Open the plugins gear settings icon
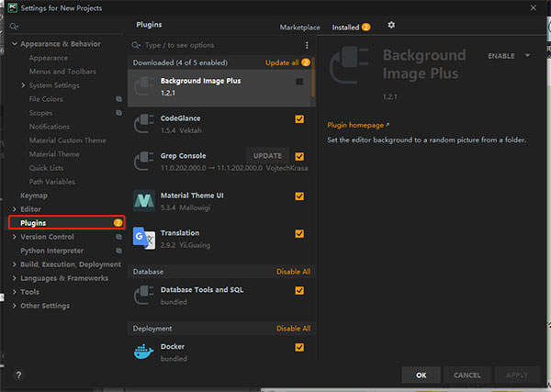Viewport: 551px width, 392px height. (x=391, y=26)
